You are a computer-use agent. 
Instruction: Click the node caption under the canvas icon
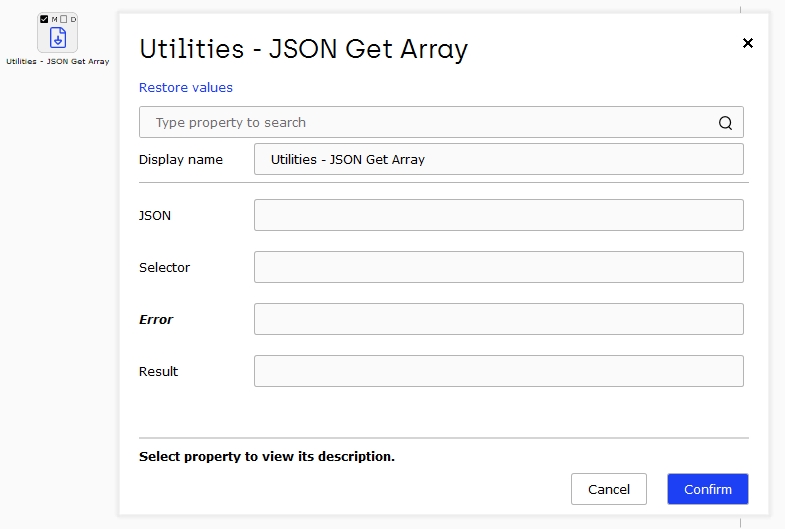[58, 62]
